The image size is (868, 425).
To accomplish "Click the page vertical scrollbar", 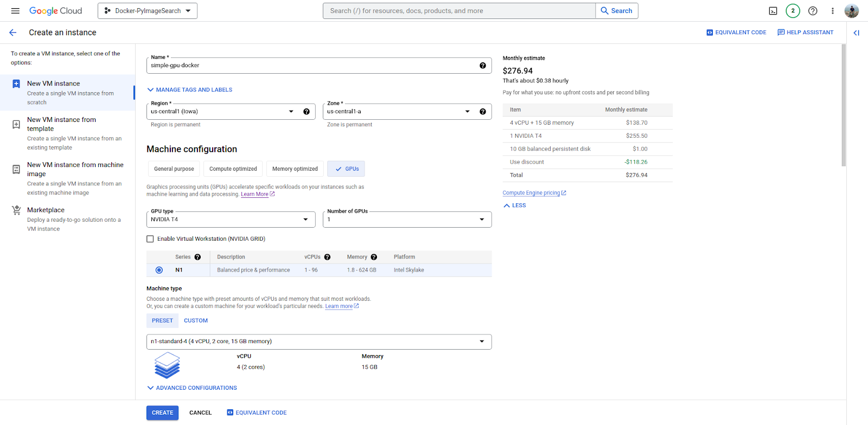I will click(x=844, y=106).
